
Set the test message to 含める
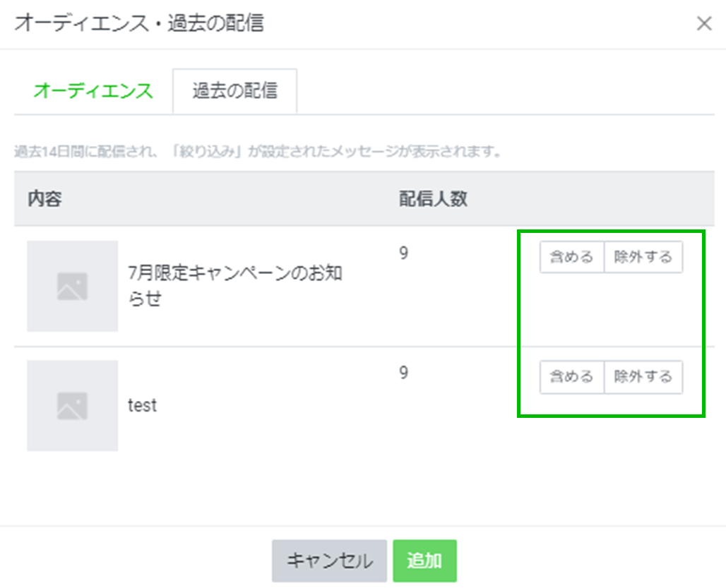[571, 377]
